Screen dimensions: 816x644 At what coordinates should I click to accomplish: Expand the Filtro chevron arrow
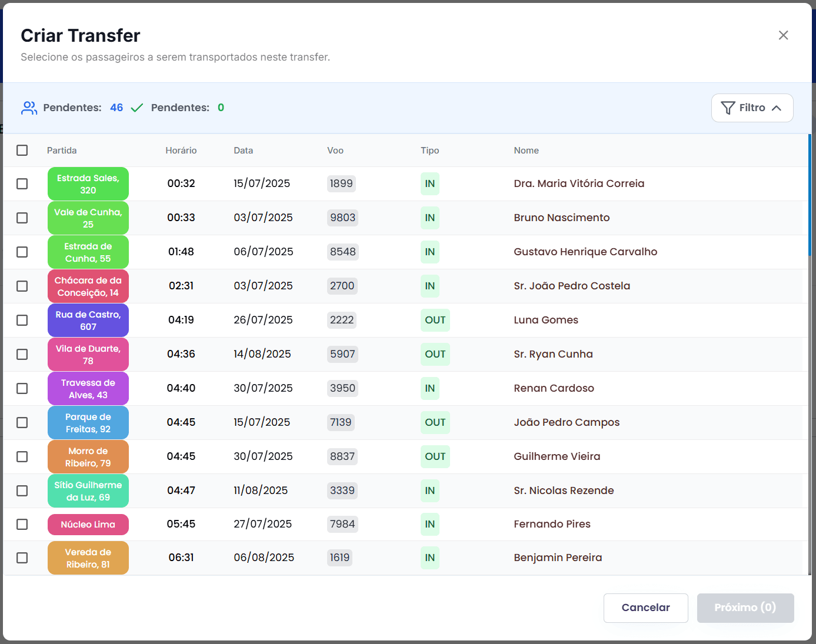(x=777, y=108)
